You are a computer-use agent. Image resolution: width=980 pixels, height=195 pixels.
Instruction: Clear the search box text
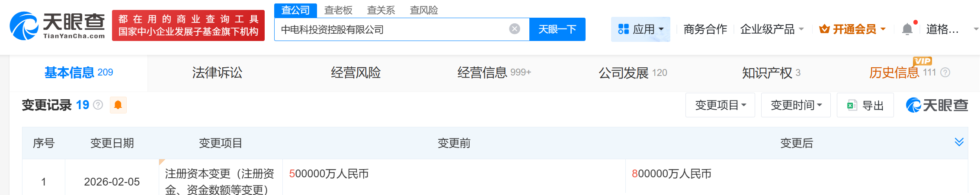click(515, 29)
